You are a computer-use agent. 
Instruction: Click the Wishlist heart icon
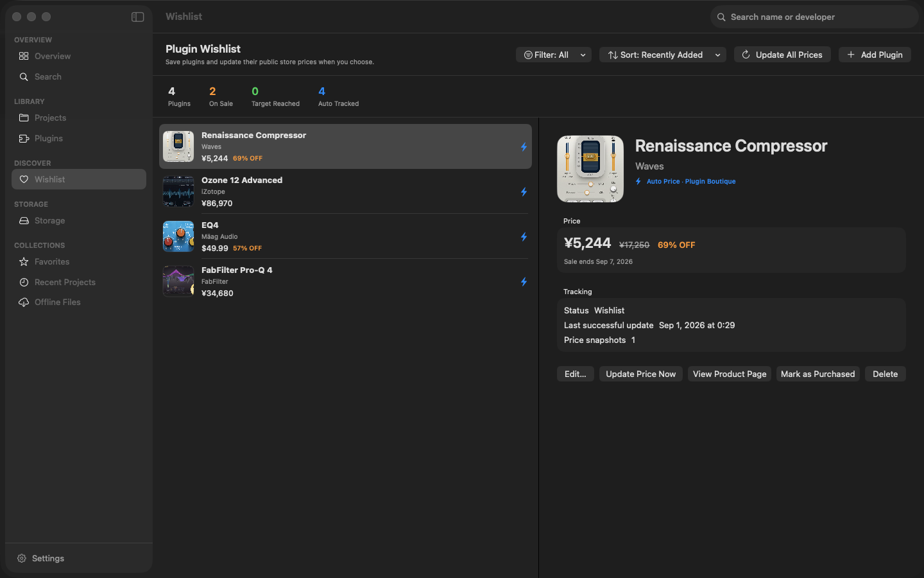(24, 179)
